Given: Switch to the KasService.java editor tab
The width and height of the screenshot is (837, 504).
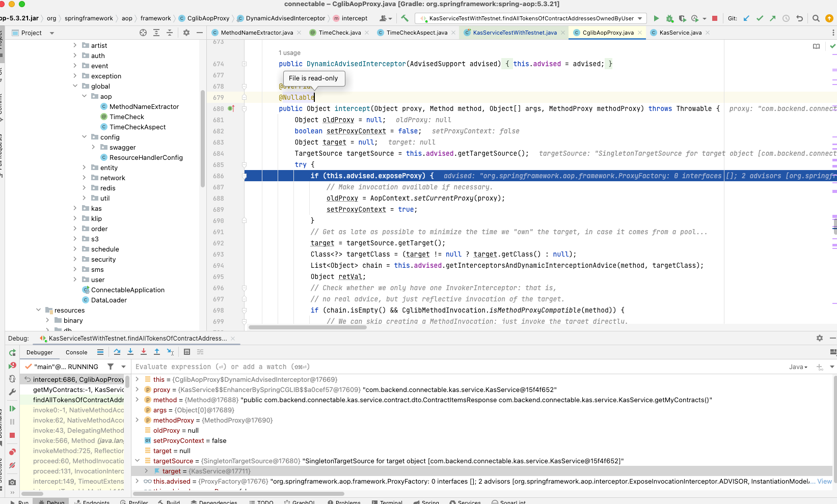Looking at the screenshot, I should click(x=680, y=33).
